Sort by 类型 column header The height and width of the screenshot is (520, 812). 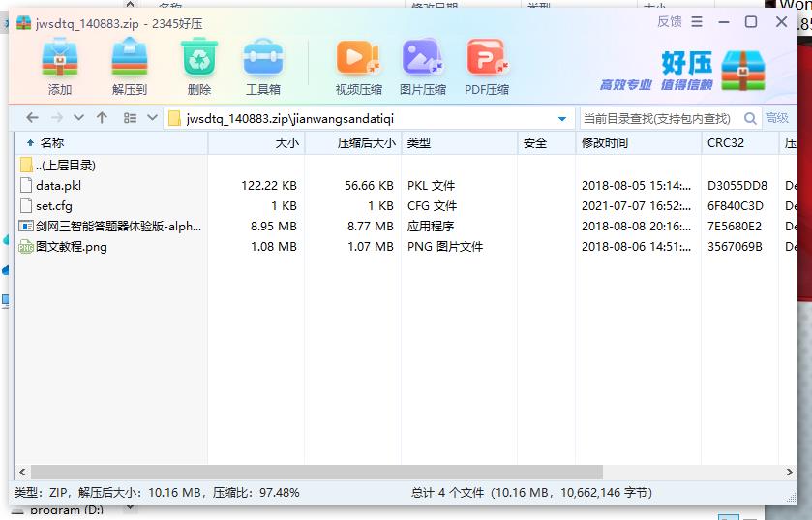460,143
